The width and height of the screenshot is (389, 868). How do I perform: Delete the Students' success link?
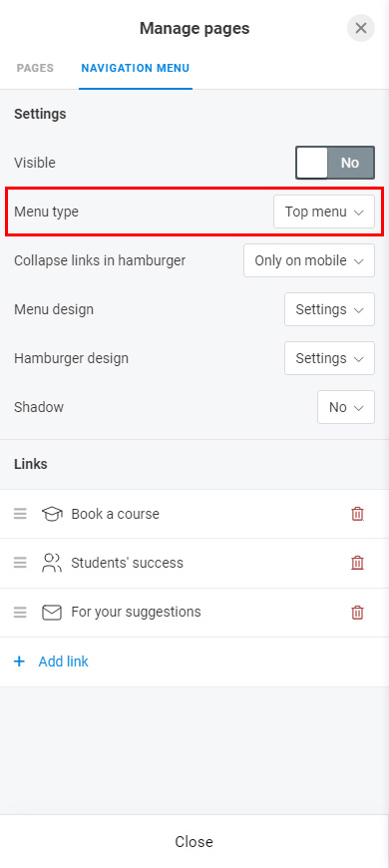click(x=357, y=563)
